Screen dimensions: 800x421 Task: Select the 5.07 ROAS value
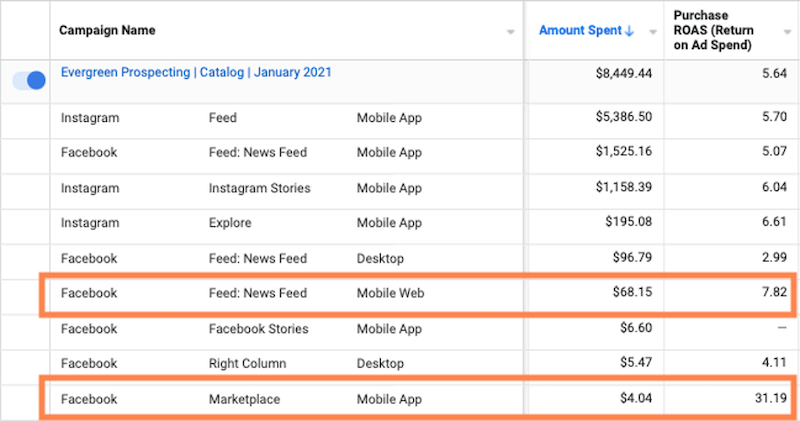click(774, 152)
